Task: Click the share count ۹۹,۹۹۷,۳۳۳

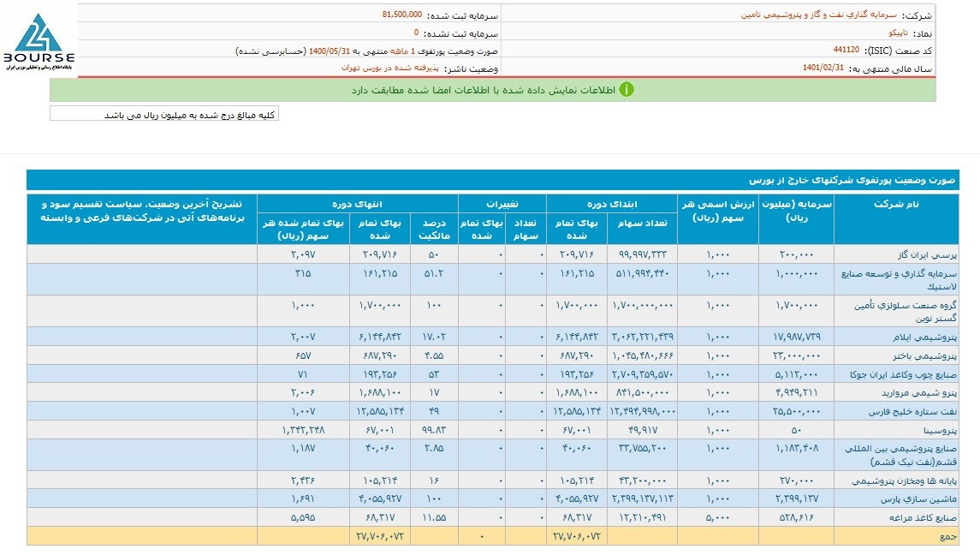Action: [643, 254]
